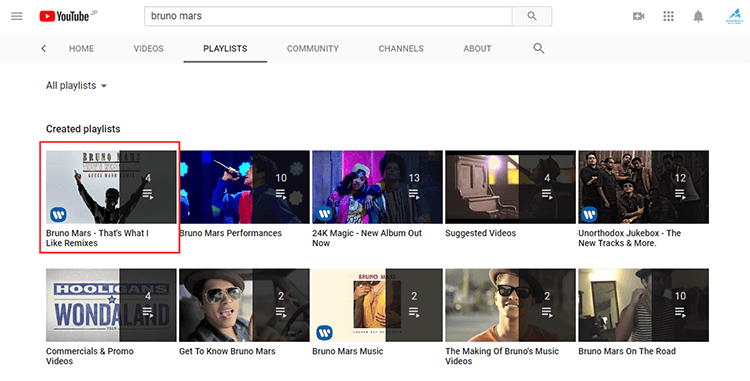The width and height of the screenshot is (750, 381).
Task: Click playlist icon on Get To Know thumbnail
Action: 281,312
